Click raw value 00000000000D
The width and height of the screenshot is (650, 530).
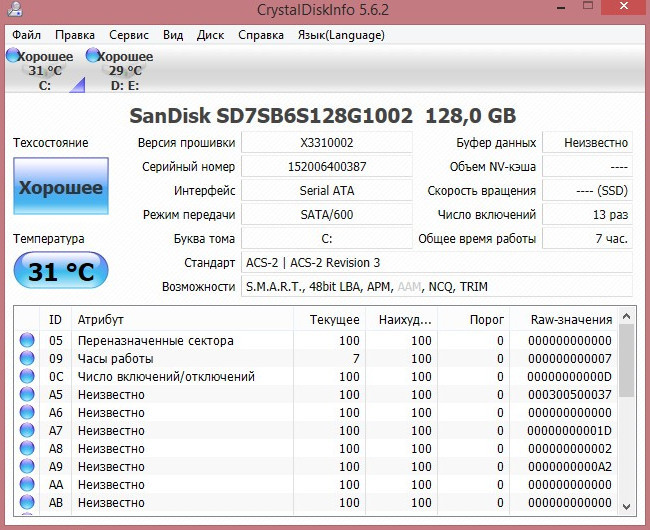tap(569, 377)
